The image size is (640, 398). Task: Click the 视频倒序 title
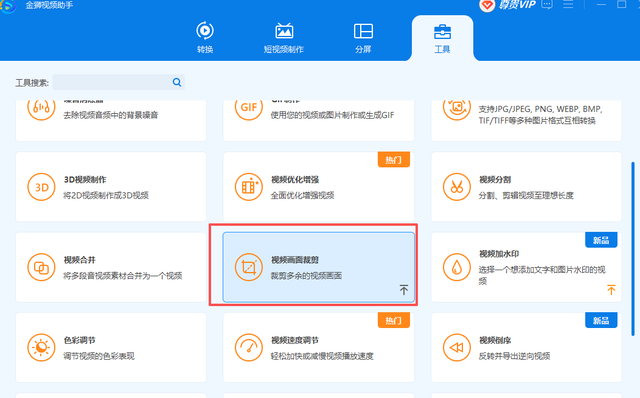click(495, 340)
